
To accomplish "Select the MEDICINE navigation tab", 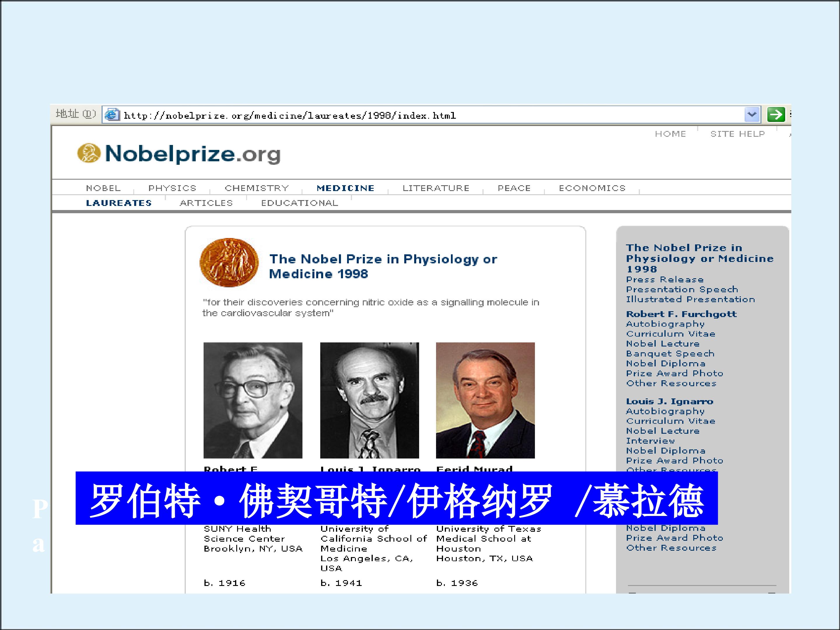I will pos(346,188).
